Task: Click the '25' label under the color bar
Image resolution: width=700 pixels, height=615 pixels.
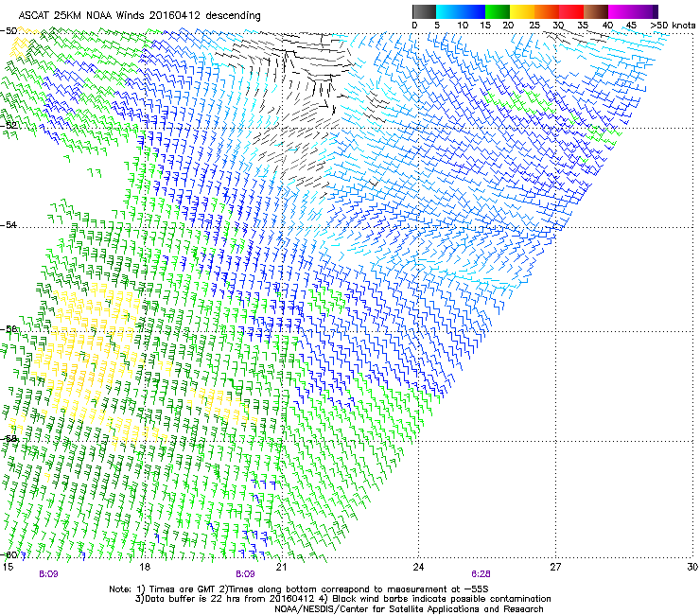Action: (x=534, y=25)
